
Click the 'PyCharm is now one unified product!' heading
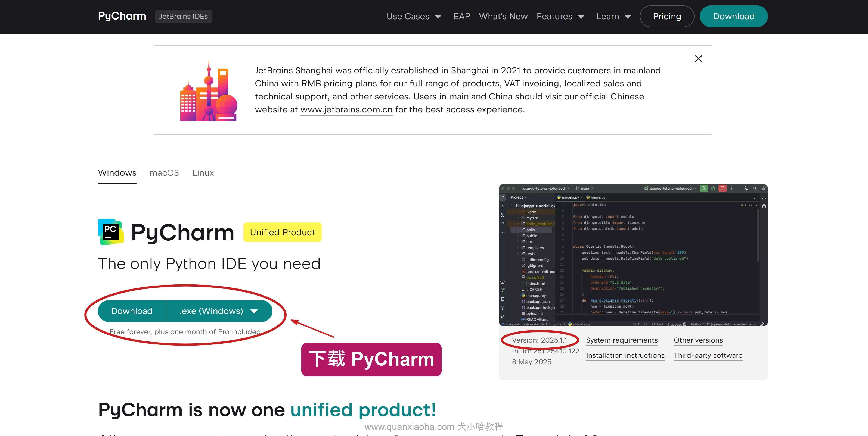[267, 410]
